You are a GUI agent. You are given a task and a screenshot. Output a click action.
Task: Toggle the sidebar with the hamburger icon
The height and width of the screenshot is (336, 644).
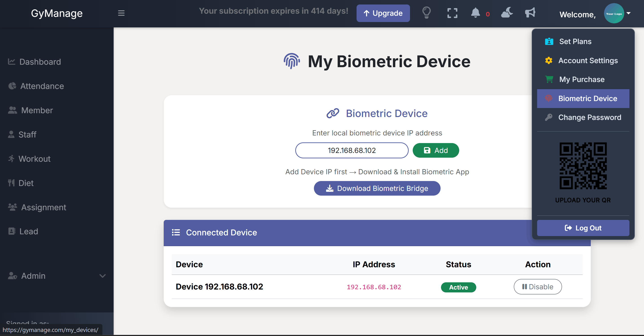click(121, 13)
